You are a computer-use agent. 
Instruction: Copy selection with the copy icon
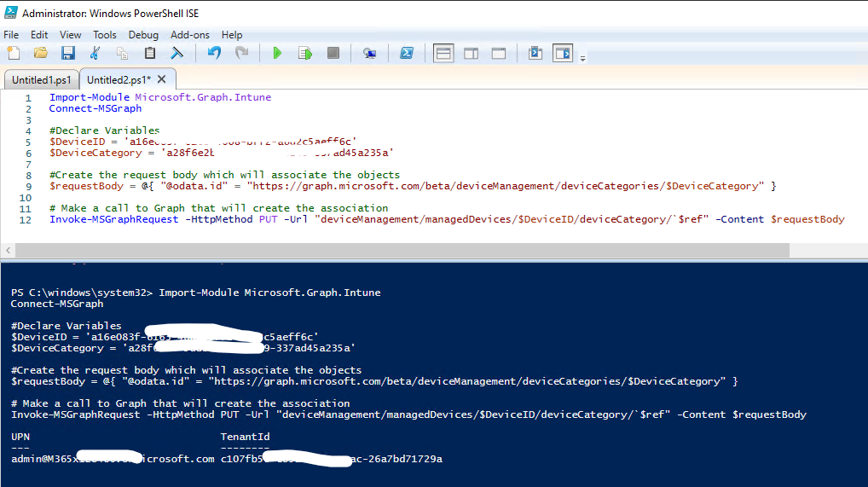122,53
